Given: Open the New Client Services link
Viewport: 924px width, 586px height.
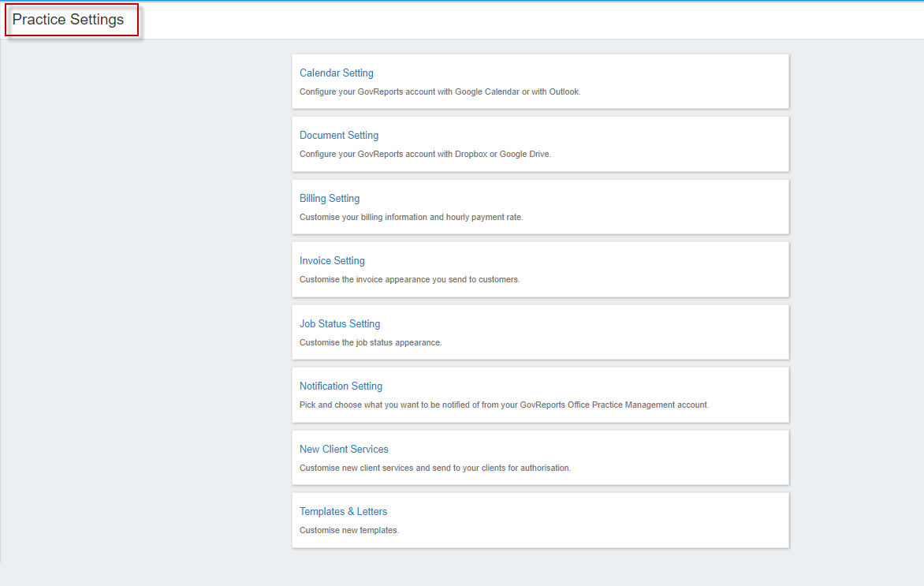Looking at the screenshot, I should [x=344, y=449].
